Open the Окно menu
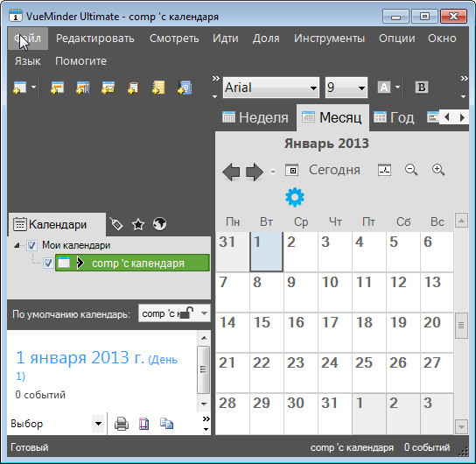Viewport: 476px width, 464px height. coord(442,39)
